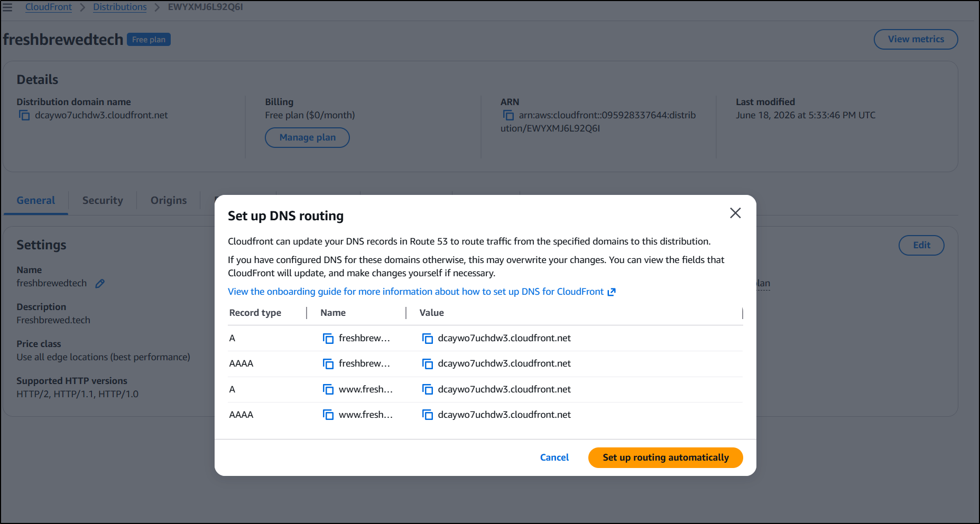Image resolution: width=980 pixels, height=524 pixels.
Task: Copy the distribution domain name
Action: coord(24,115)
